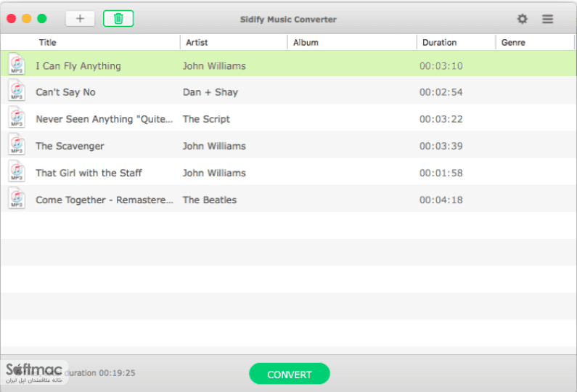Open the hamburger menu icon
The image size is (577, 392).
(547, 19)
